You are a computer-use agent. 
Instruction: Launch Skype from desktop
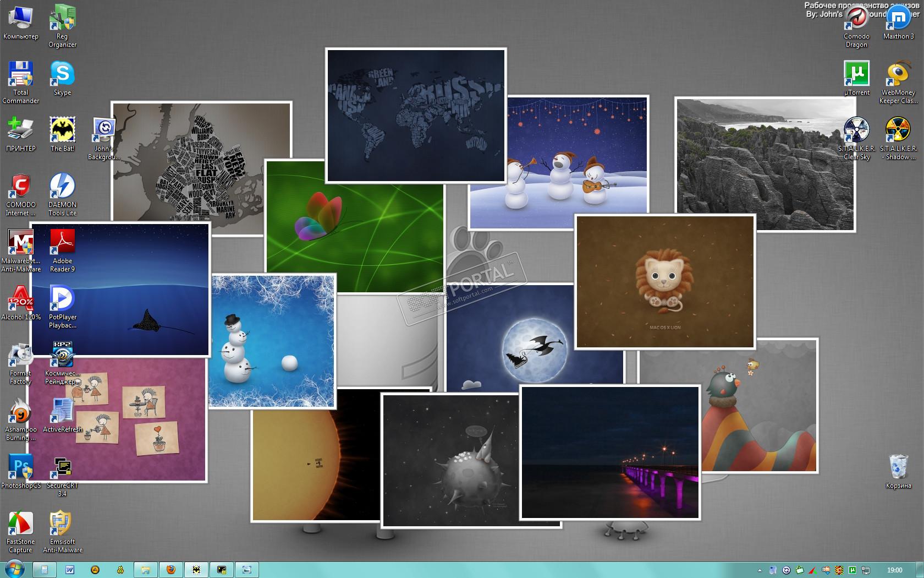click(x=62, y=78)
